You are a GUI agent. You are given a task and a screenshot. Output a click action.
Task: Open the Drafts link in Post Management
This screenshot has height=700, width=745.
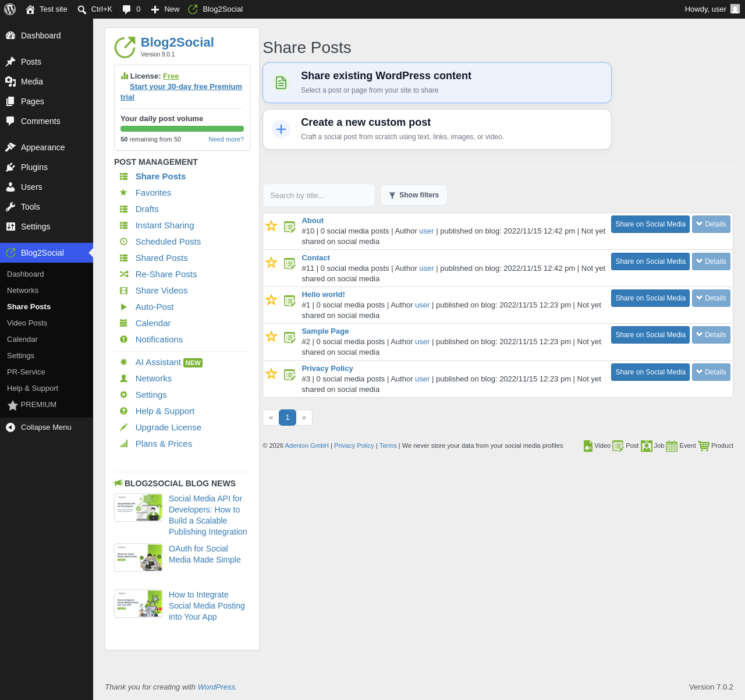147,209
